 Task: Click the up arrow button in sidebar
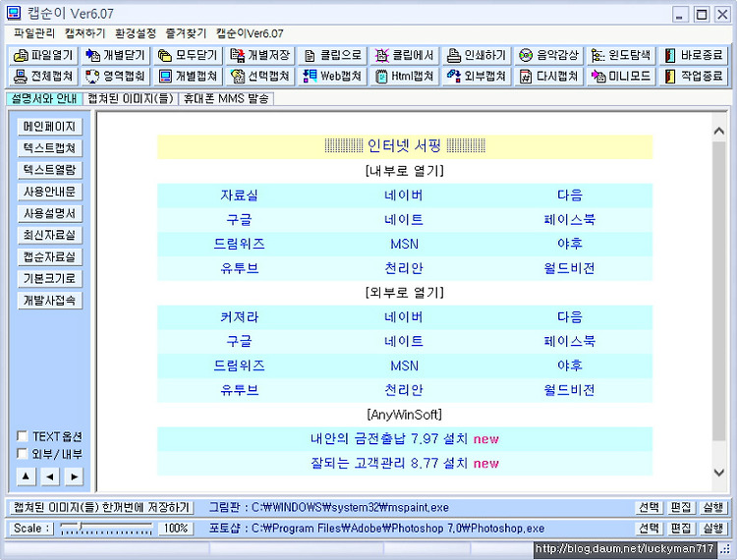click(26, 476)
